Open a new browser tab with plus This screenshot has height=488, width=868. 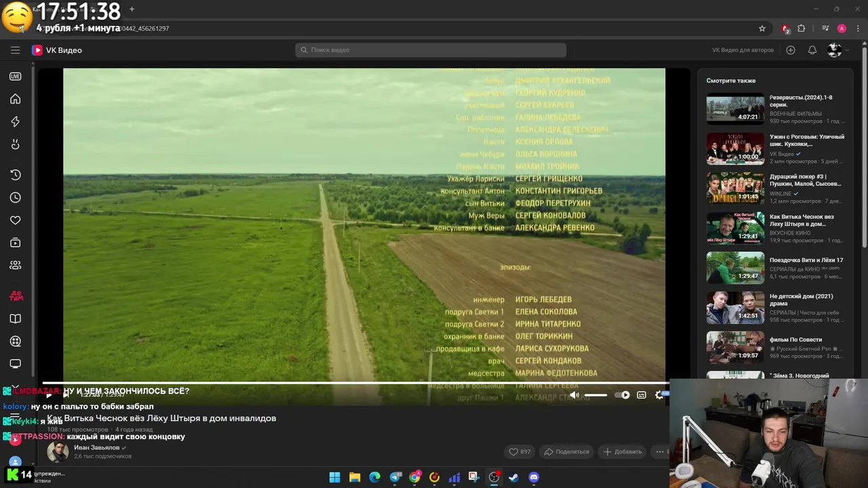[x=132, y=9]
